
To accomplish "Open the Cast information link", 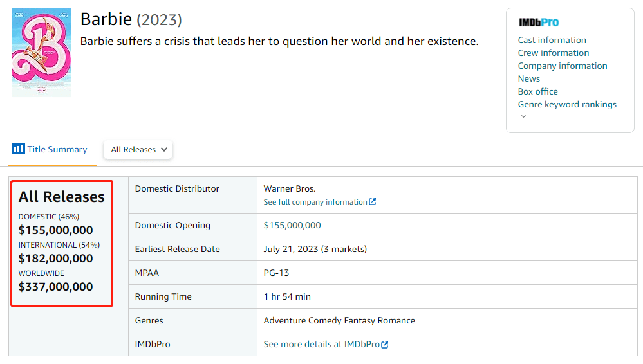I will 552,40.
